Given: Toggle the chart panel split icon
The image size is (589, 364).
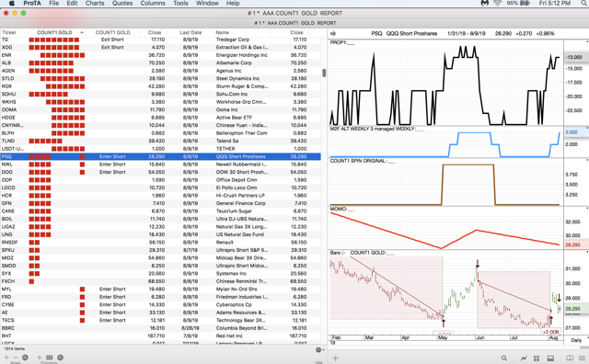Looking at the screenshot, I should pyautogui.click(x=550, y=358).
